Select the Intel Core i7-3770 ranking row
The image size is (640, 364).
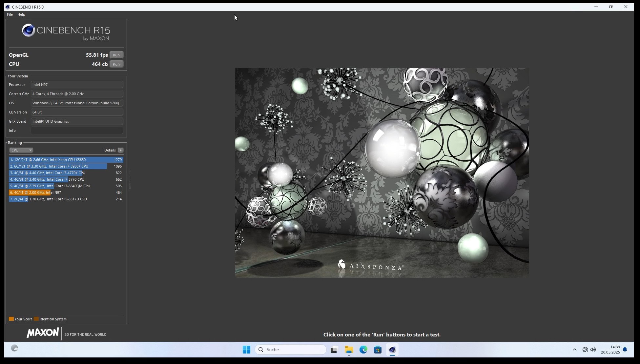coord(66,179)
